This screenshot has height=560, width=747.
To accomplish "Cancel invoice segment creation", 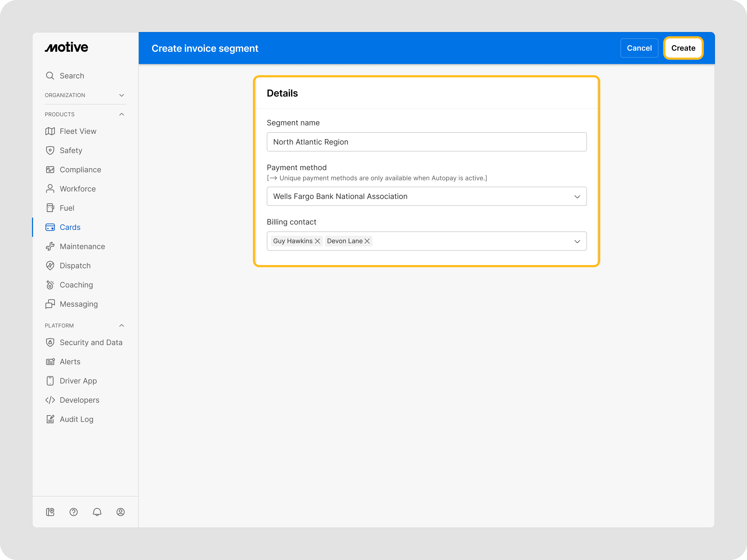I will [x=639, y=48].
